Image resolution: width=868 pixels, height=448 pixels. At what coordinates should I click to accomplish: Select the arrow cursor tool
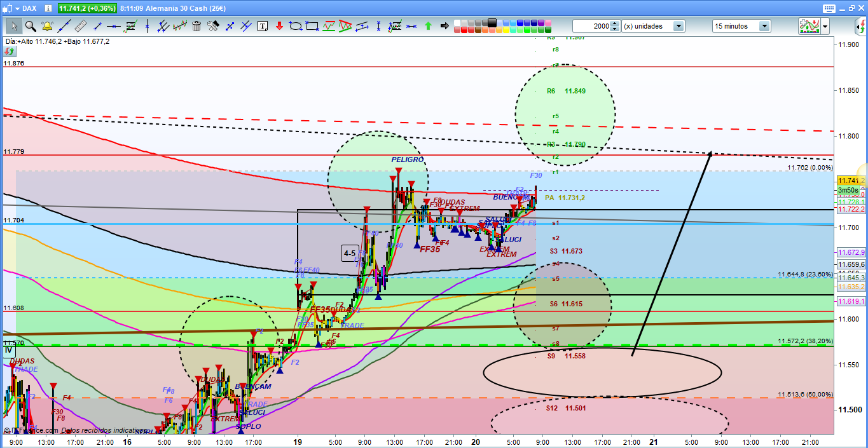pyautogui.click(x=14, y=26)
